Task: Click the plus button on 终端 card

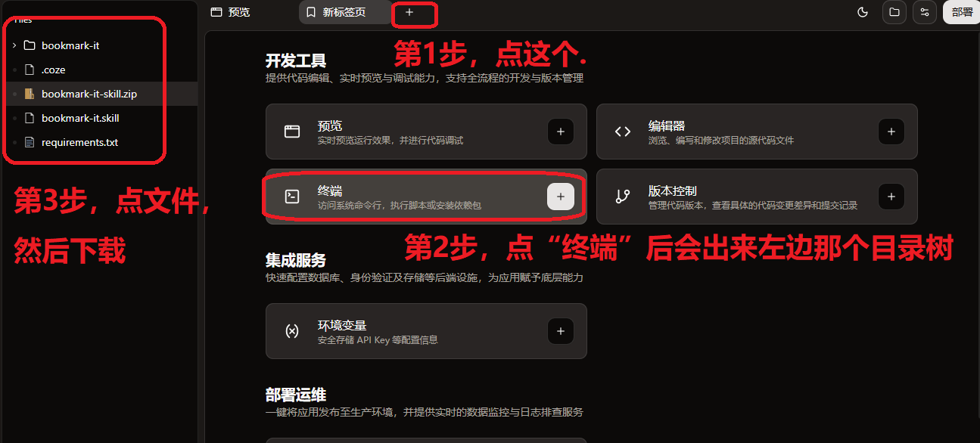Action: coord(561,197)
